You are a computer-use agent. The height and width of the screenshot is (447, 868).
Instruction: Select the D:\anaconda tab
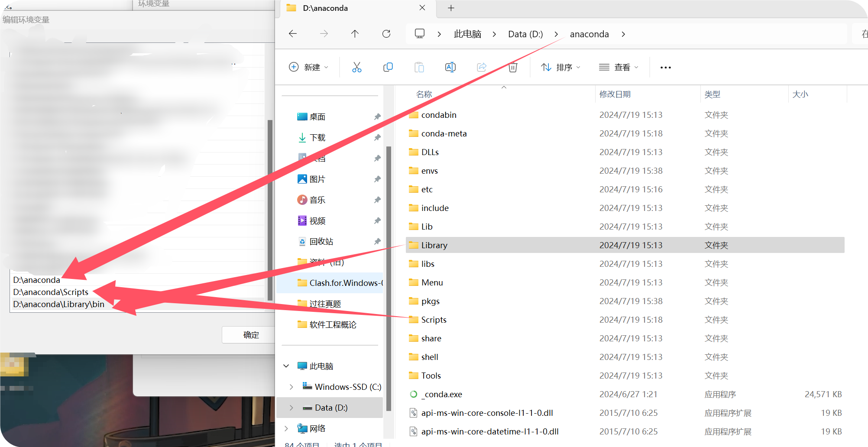tap(357, 8)
